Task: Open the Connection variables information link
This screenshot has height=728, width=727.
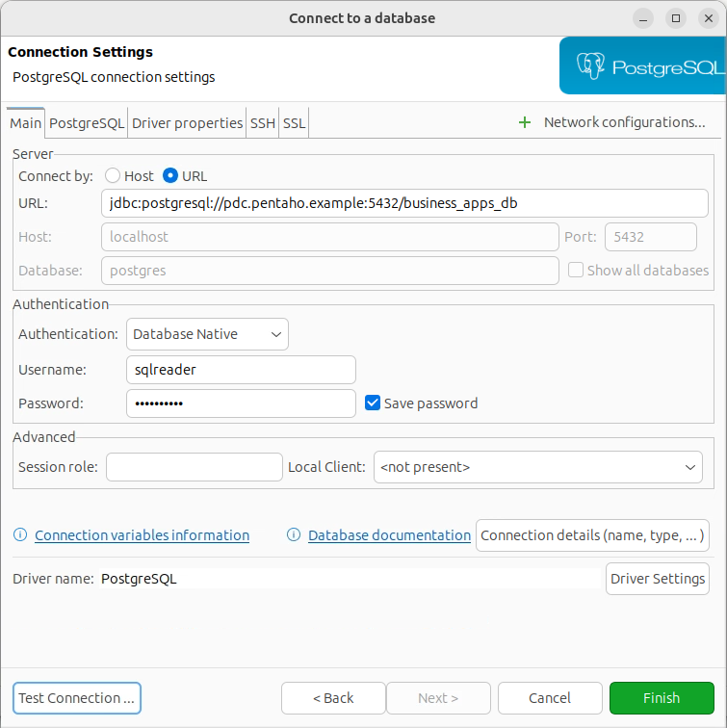Action: coord(142,535)
